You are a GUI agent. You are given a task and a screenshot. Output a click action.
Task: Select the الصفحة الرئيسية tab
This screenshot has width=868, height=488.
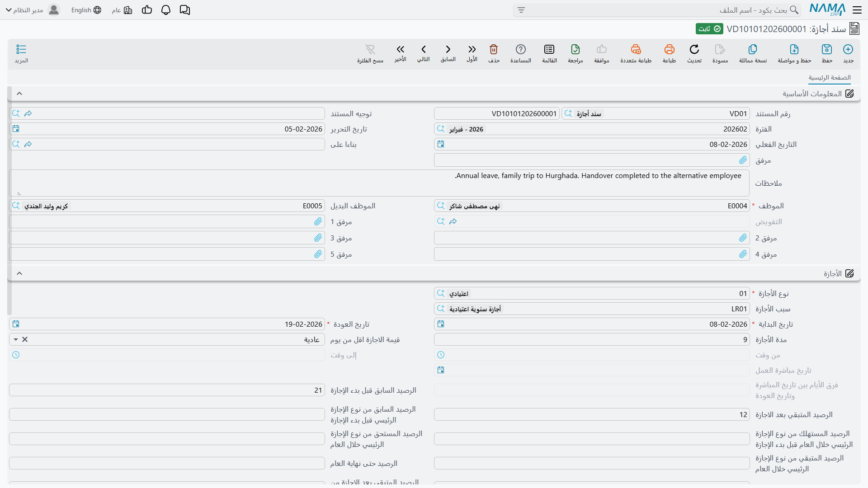830,78
